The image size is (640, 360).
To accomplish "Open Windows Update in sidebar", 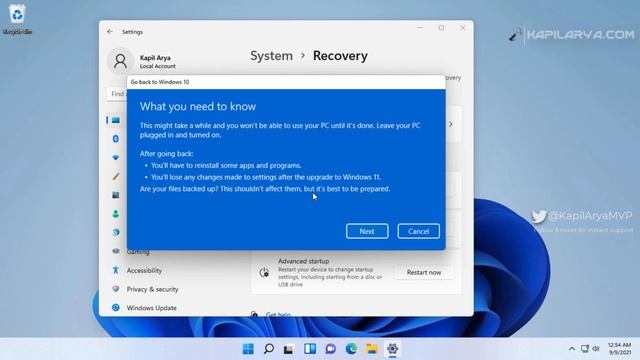I will pyautogui.click(x=151, y=308).
